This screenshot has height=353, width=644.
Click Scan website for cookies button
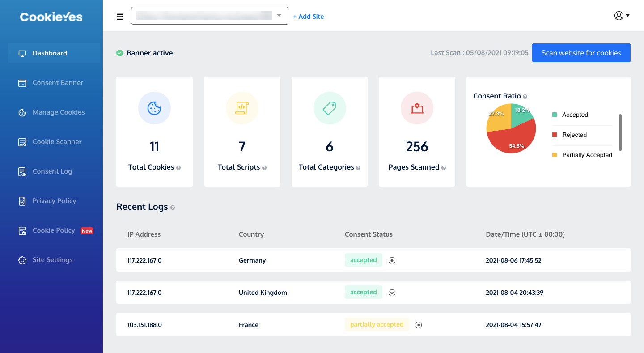tap(581, 53)
